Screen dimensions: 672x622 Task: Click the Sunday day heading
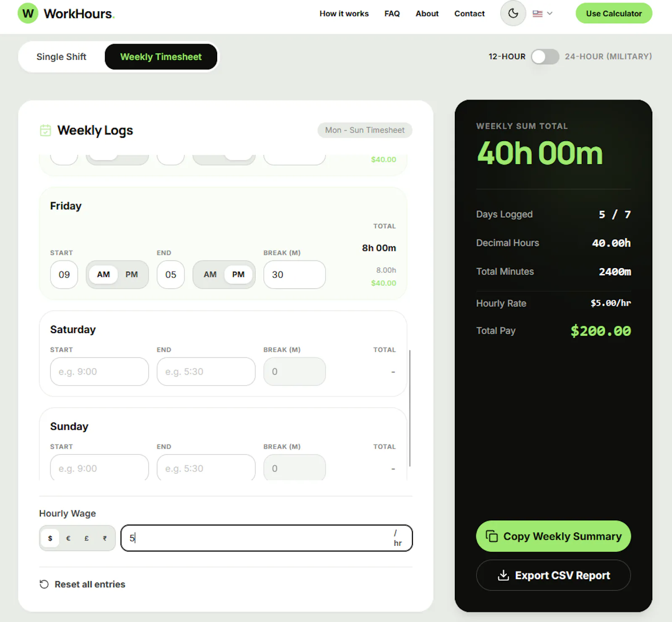tap(69, 426)
